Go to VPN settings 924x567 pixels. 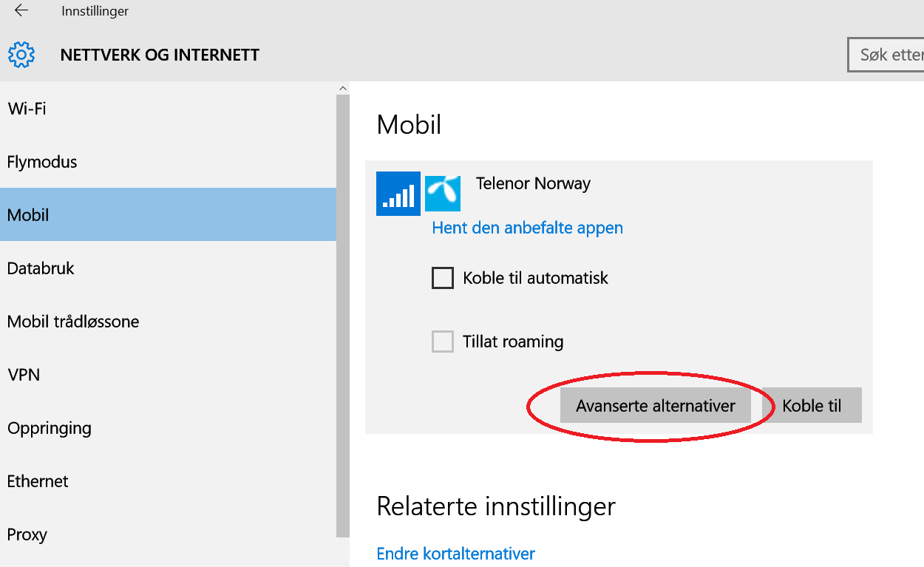(x=168, y=375)
